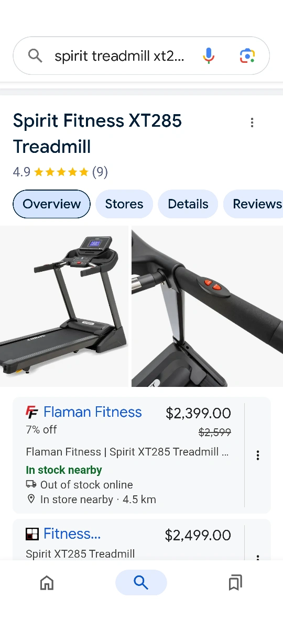Switch to the Details tab

[188, 204]
